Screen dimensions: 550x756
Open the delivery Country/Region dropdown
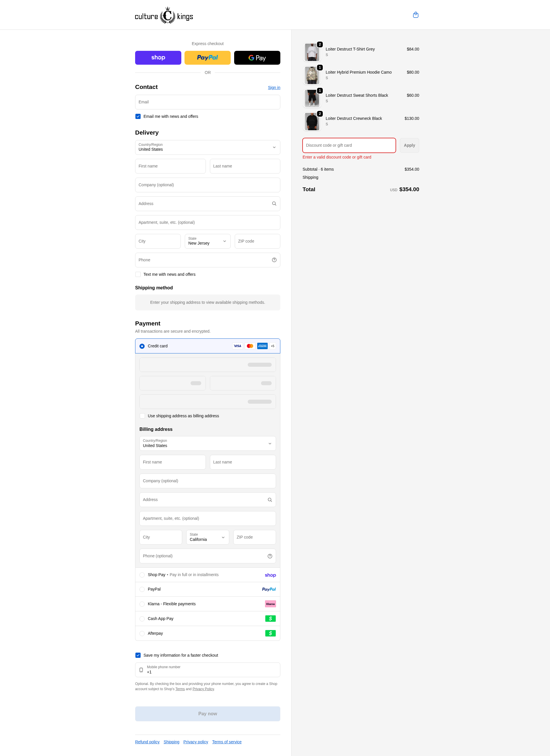click(x=207, y=147)
